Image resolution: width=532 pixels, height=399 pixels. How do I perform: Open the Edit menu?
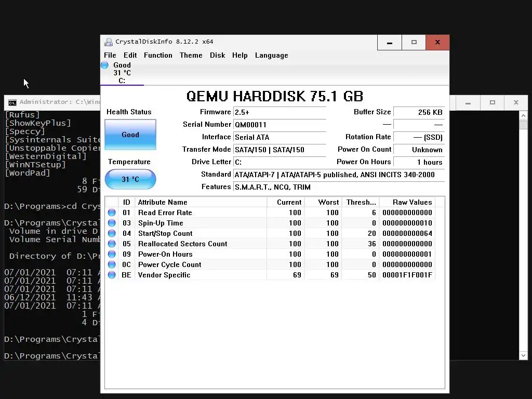[130, 55]
